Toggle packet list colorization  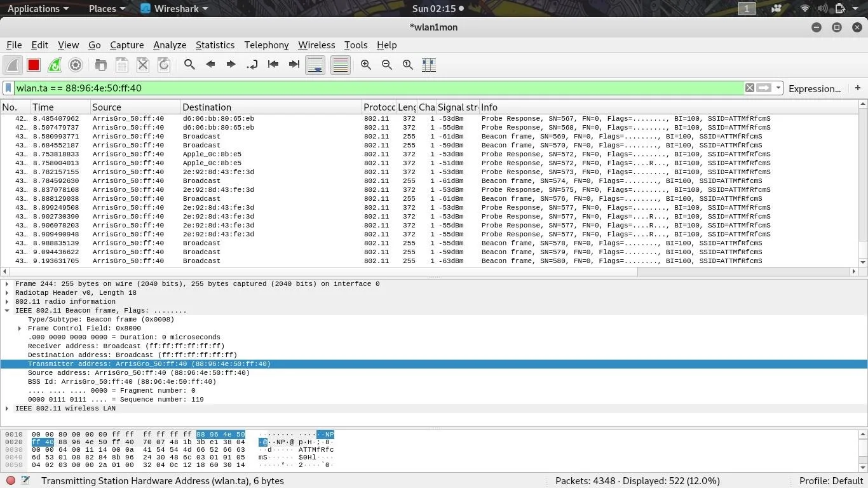point(341,65)
